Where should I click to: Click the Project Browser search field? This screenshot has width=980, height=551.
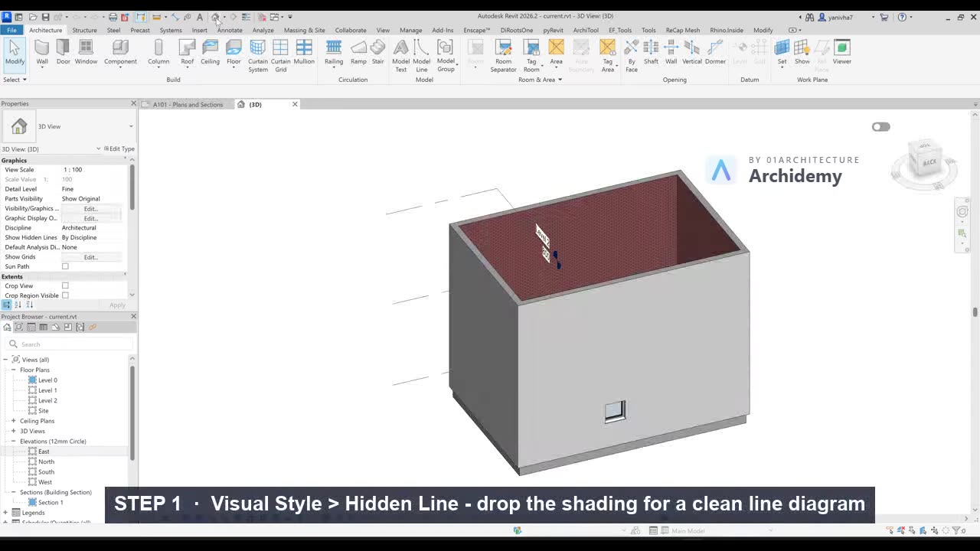69,344
